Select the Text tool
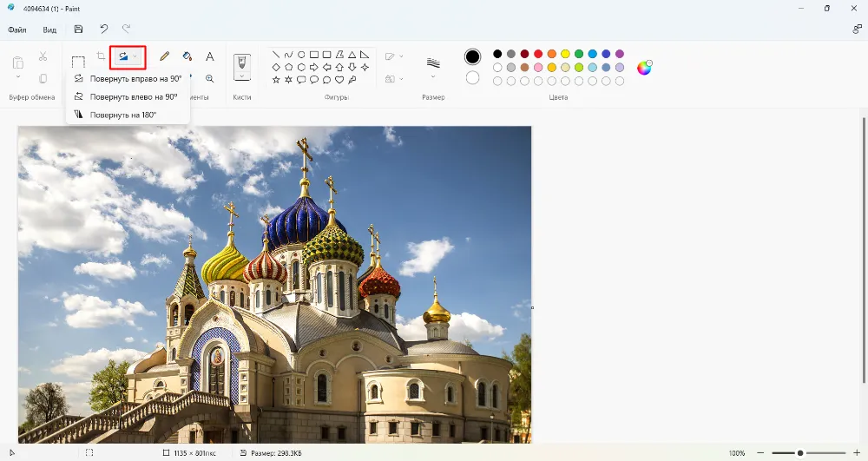Screen dimensions: 868x461 pos(209,56)
